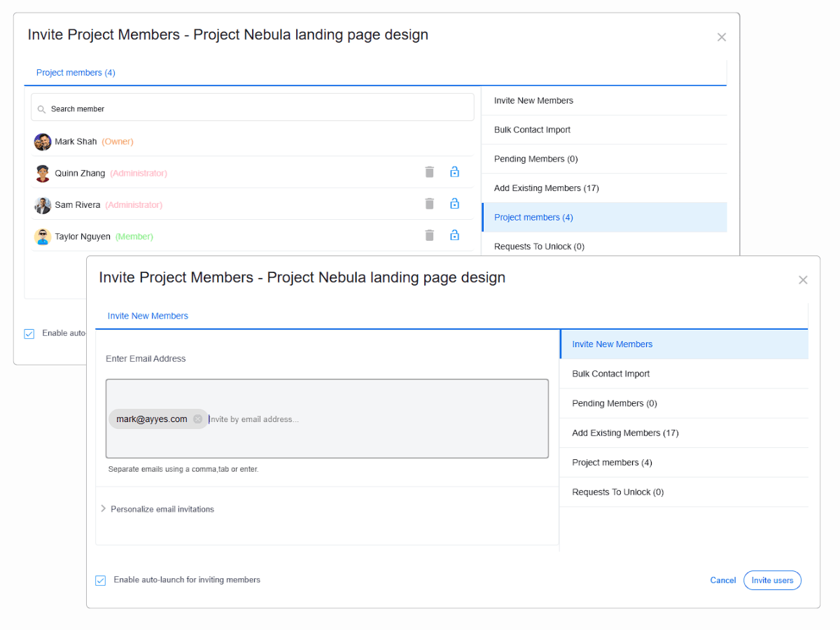Delete Taylor Nguyen using the trash icon
This screenshot has width=840, height=630.
[430, 235]
